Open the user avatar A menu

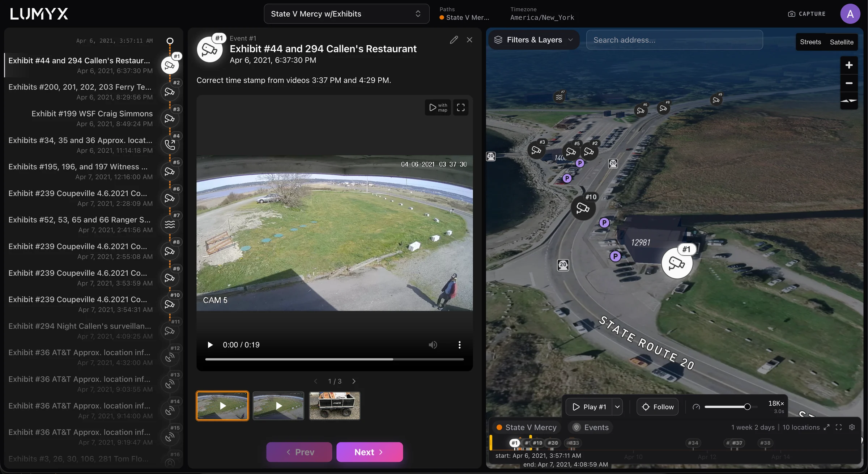pyautogui.click(x=850, y=14)
